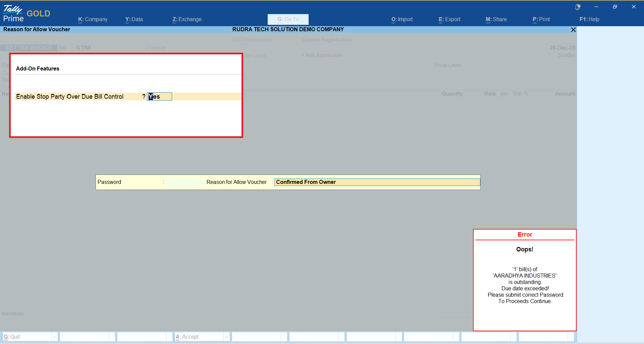Viewport: 644px width, 344px height.
Task: Click the Reason for Allow Voucher text field
Action: pyautogui.click(x=377, y=182)
